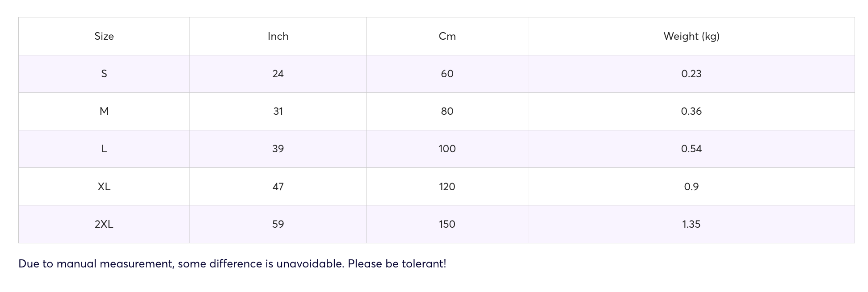Click the 1.35 weight cell
Viewport: 868px width, 292px height.
click(x=691, y=224)
